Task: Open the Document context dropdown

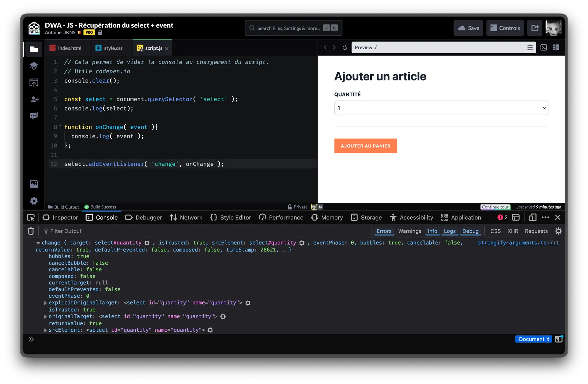Action: coord(533,339)
